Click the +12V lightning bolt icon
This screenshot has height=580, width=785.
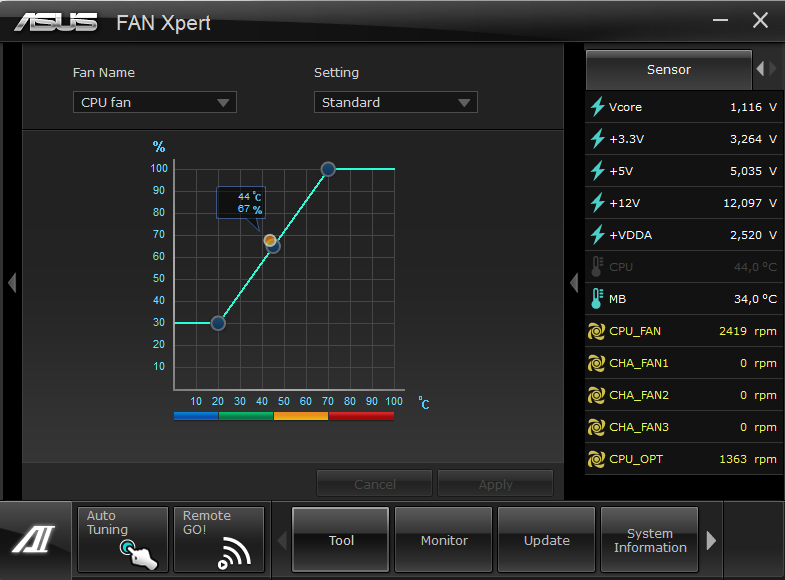tap(597, 203)
